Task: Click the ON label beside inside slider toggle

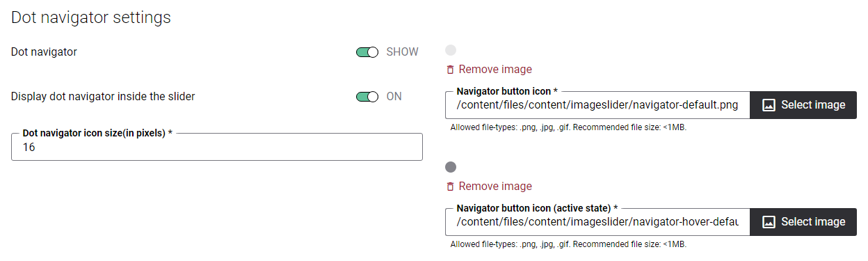Action: [x=394, y=97]
